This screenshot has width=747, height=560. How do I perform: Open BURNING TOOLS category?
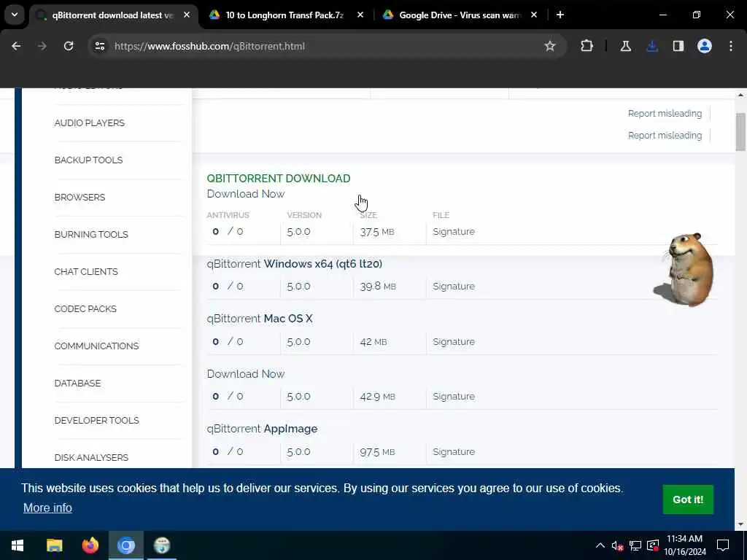(91, 234)
